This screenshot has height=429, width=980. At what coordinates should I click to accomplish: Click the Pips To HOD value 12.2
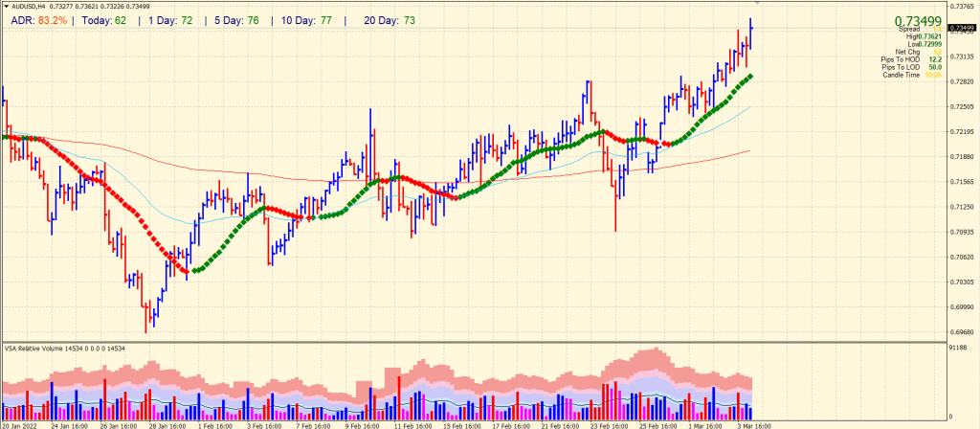936,59
